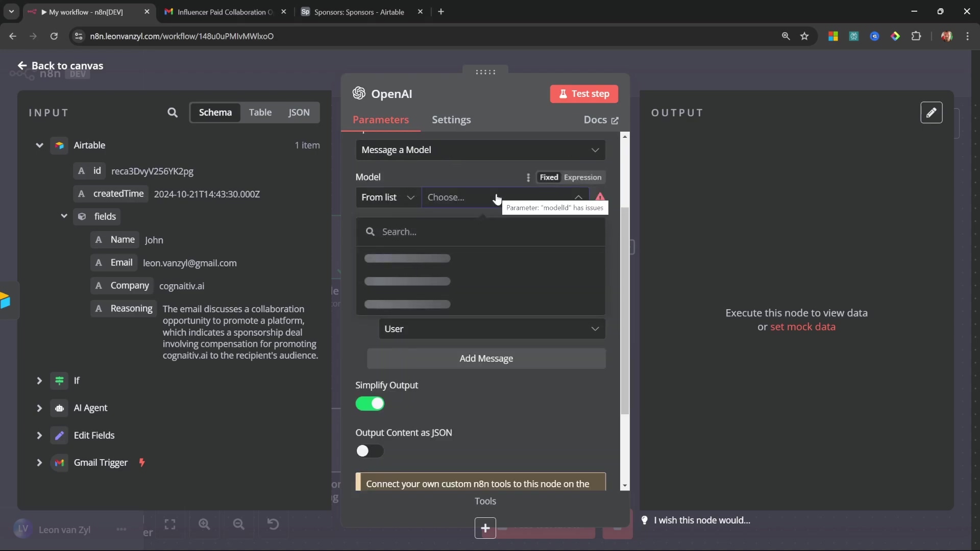The image size is (980, 551).
Task: Open the Message a Model dropdown
Action: 480,150
